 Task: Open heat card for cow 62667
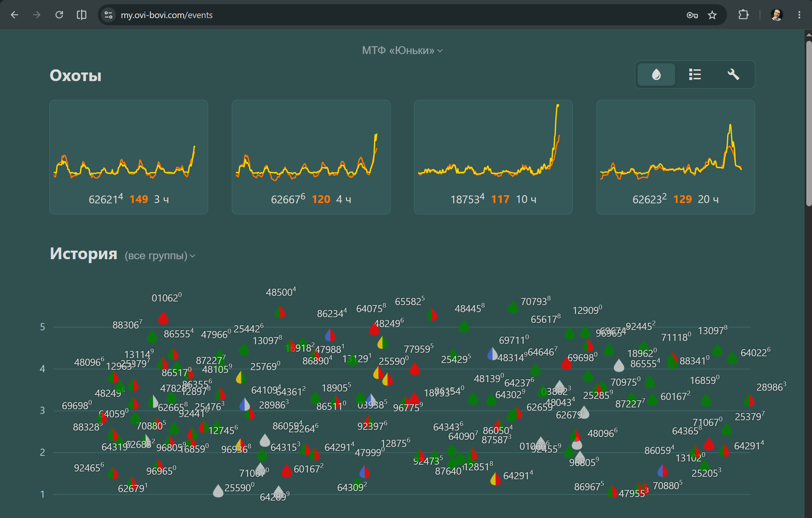[x=311, y=157]
